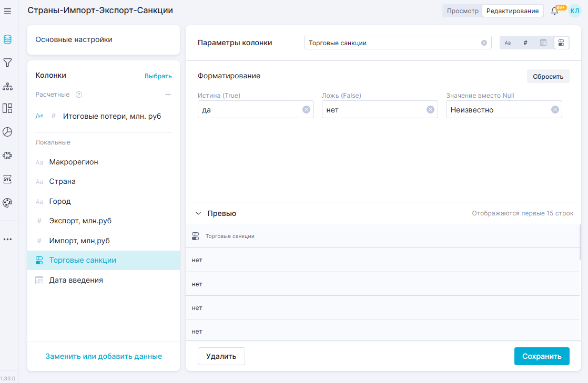The image size is (588, 383).
Task: Switch to Просмотр mode
Action: [x=462, y=11]
